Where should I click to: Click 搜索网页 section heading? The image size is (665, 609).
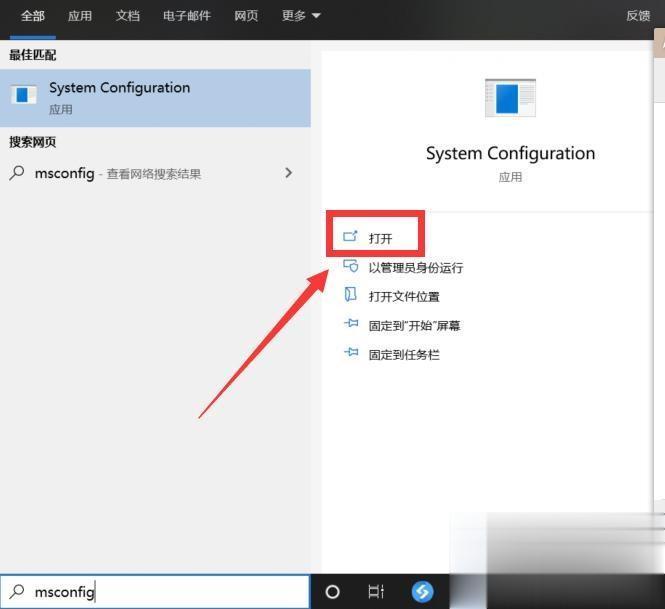[33, 142]
